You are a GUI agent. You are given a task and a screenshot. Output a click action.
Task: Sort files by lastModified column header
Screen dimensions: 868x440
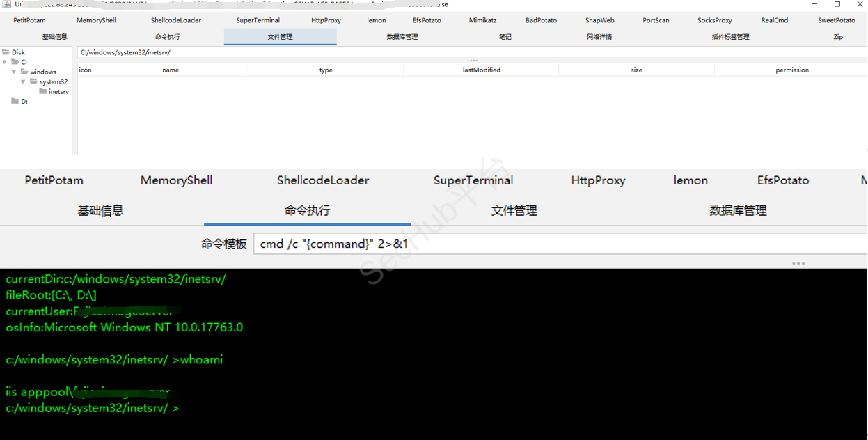pos(481,70)
